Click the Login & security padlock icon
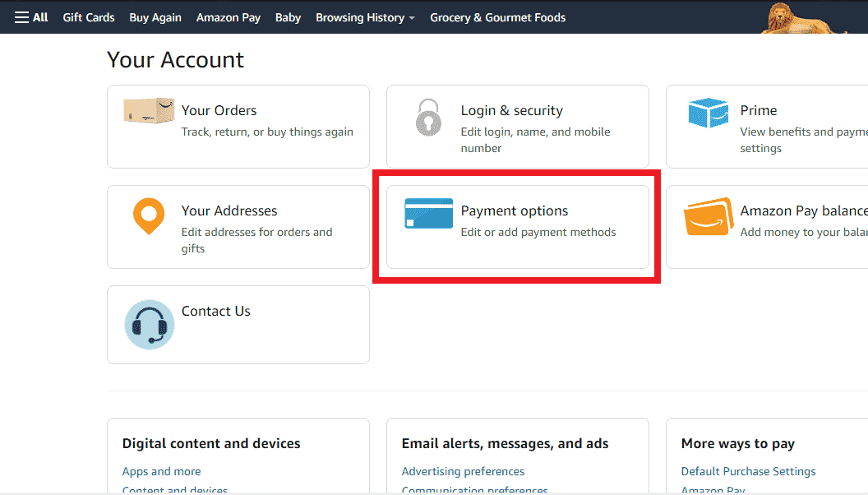The height and width of the screenshot is (495, 868). coord(428,118)
